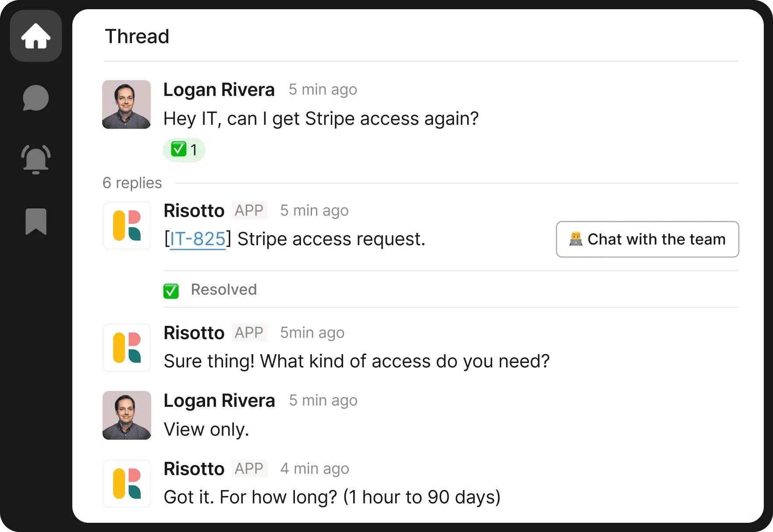Click the Risotto icon on the duration message
Image resolution: width=773 pixels, height=532 pixels.
coord(127,483)
